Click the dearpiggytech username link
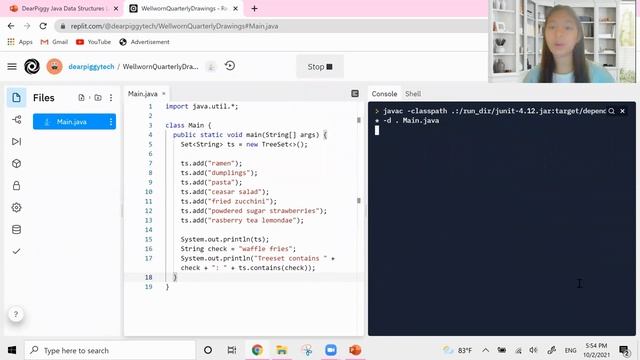This screenshot has height=360, width=640. click(x=91, y=67)
